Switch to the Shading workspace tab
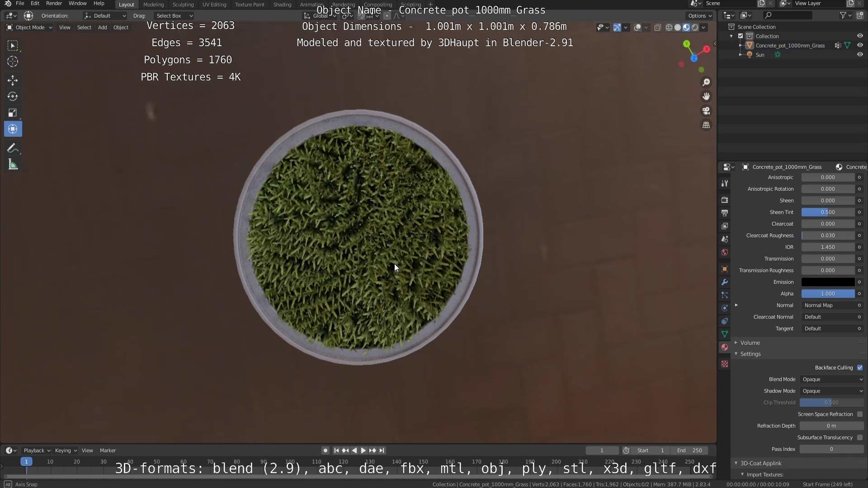This screenshot has height=488, width=868. coord(282,5)
